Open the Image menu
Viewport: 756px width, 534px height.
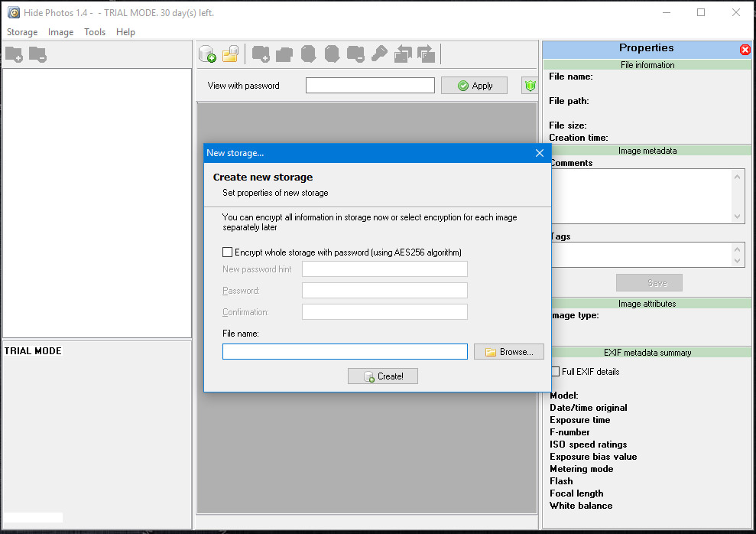61,32
